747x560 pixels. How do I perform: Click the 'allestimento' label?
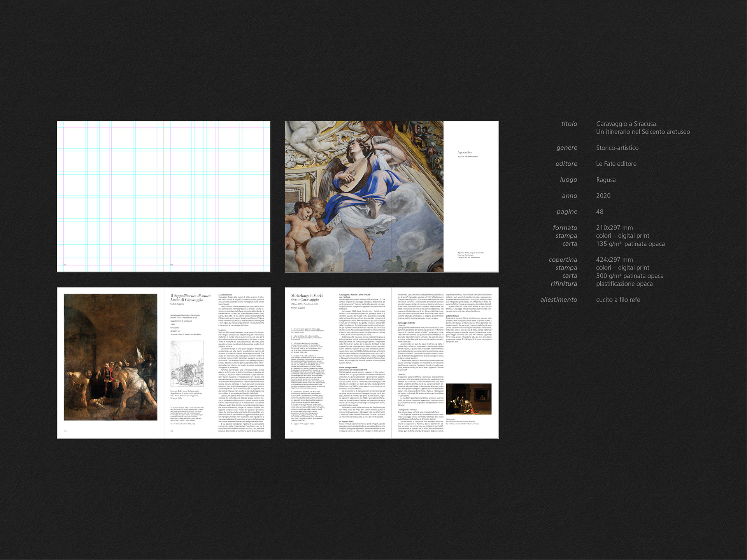pyautogui.click(x=558, y=299)
